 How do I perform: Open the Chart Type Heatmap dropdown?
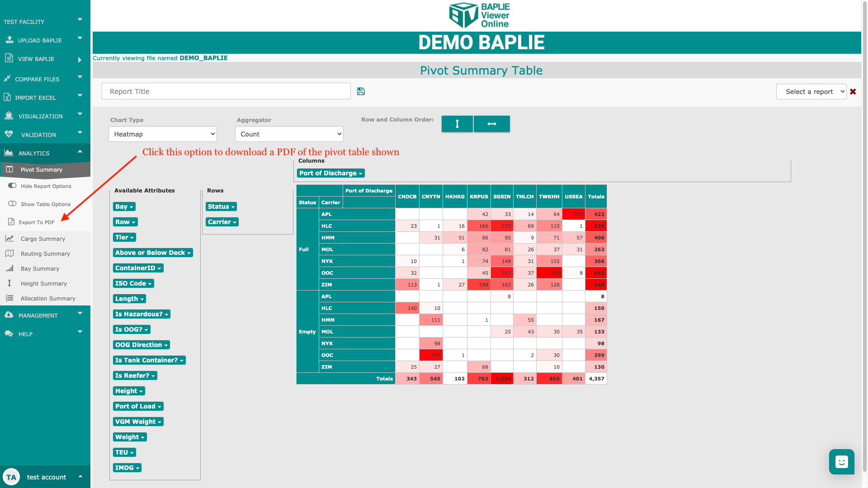(163, 134)
